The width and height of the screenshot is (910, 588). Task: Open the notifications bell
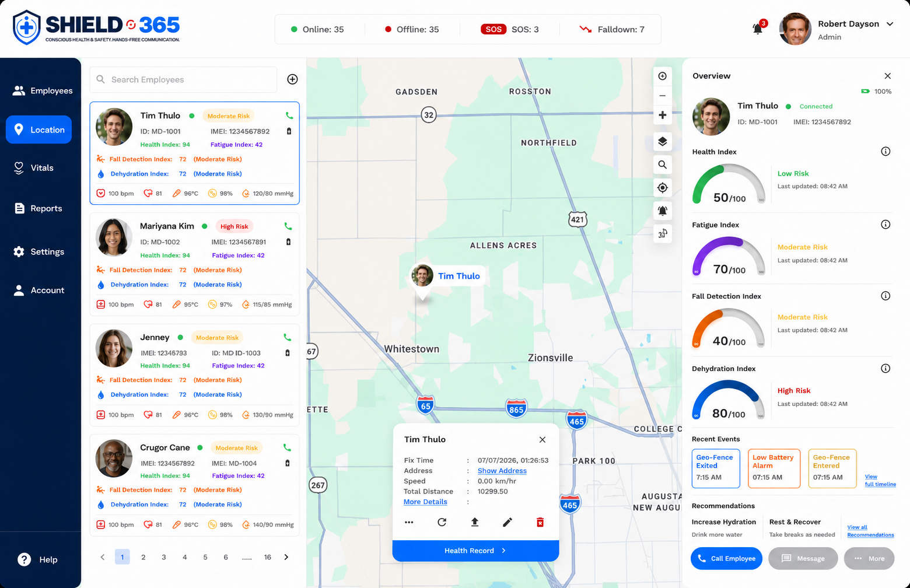point(758,28)
